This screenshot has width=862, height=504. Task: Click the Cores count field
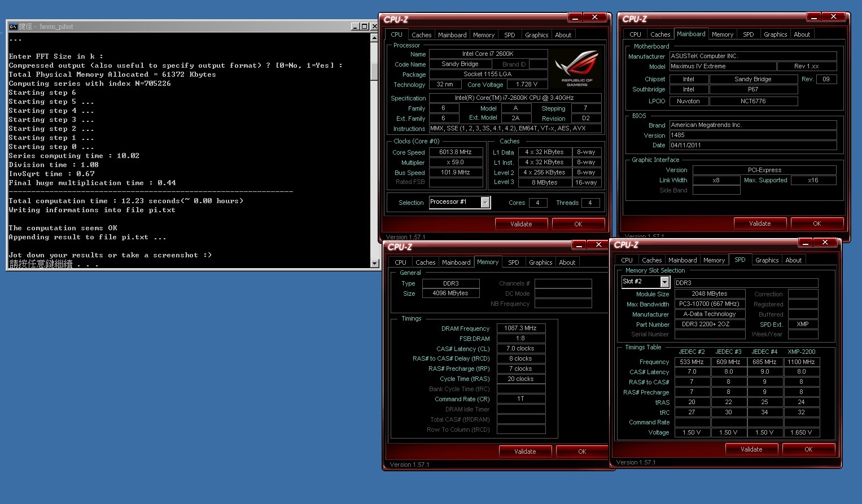tap(537, 203)
